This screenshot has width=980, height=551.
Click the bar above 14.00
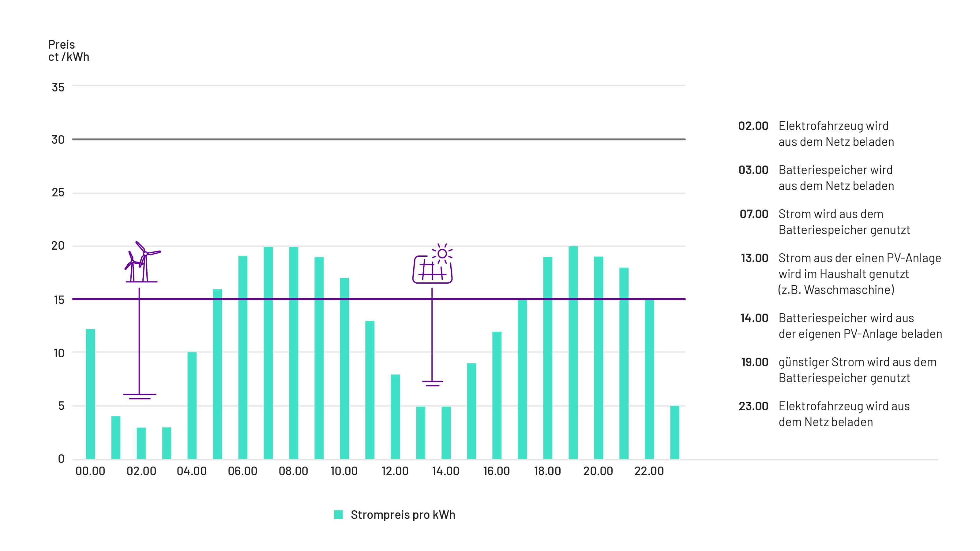(x=446, y=432)
